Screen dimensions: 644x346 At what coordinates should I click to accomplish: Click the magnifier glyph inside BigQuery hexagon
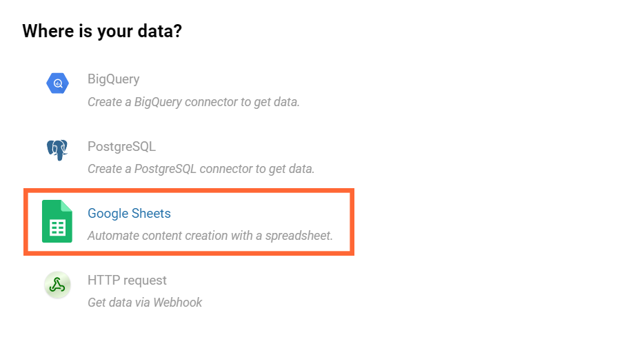58,84
